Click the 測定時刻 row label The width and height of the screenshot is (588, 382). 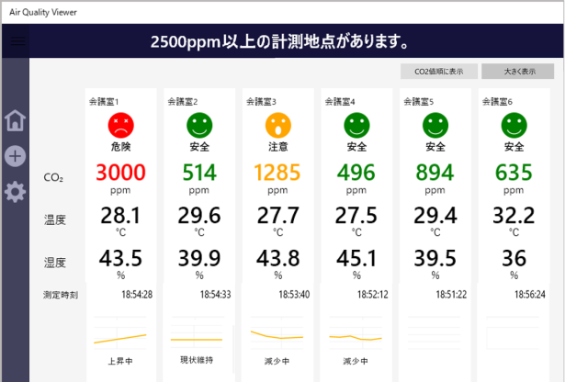(x=61, y=295)
